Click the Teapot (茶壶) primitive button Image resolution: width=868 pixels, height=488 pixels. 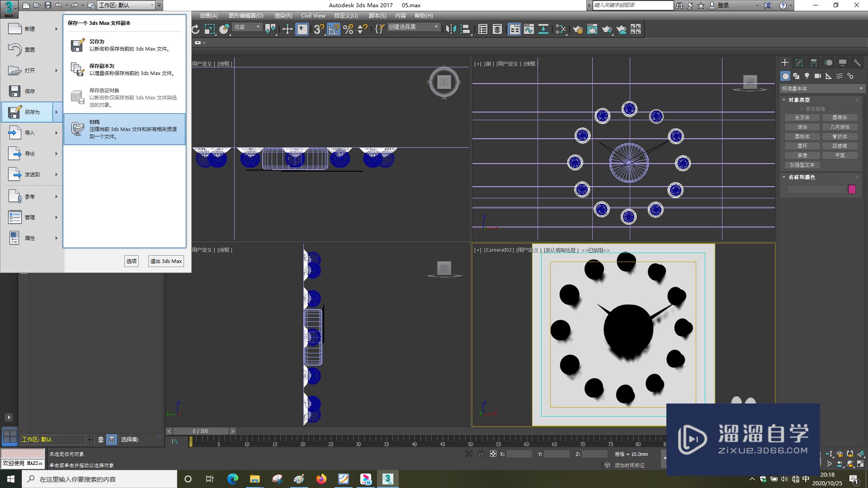802,155
